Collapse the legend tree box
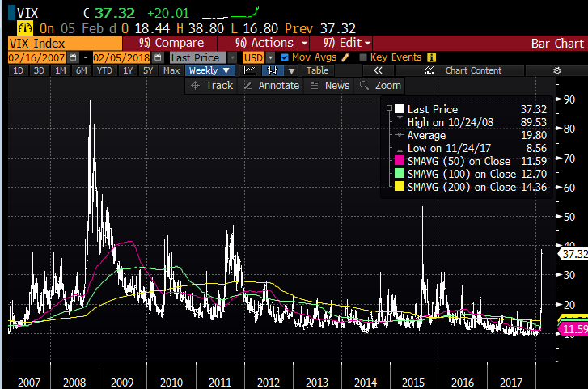588x389 pixels. (x=389, y=108)
